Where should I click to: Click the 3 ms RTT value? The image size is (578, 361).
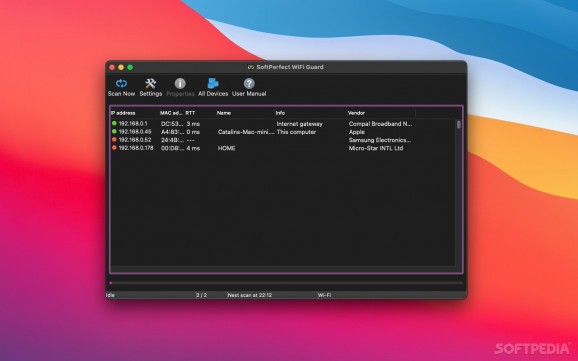click(193, 124)
